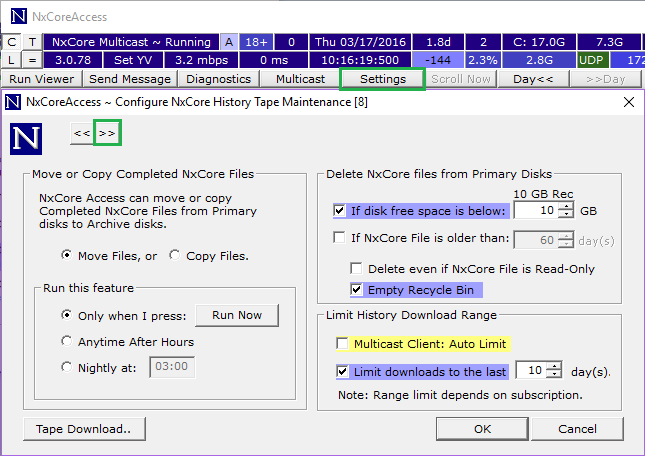Increase disk free space GB value
This screenshot has width=645, height=456.
pyautogui.click(x=567, y=207)
